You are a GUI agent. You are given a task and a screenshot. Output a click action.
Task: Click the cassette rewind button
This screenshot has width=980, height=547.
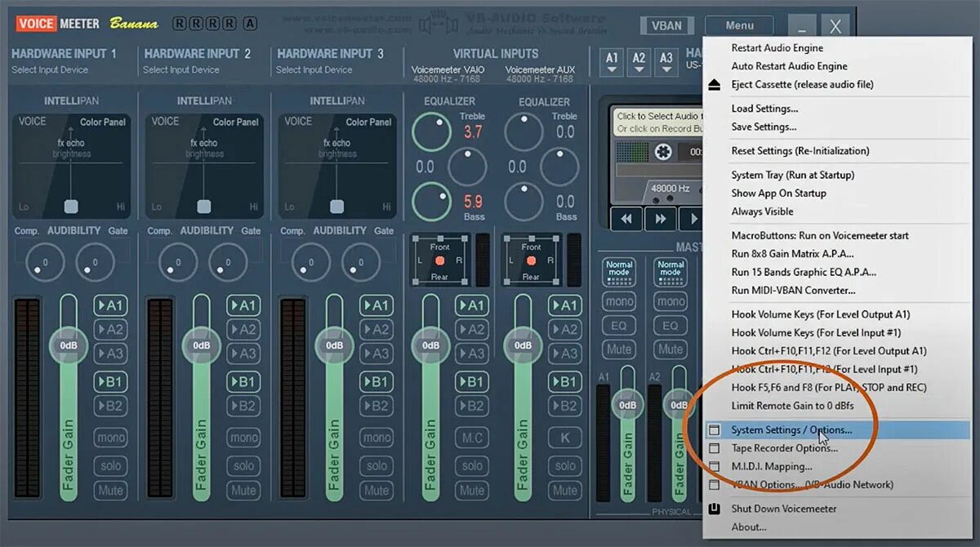[626, 219]
